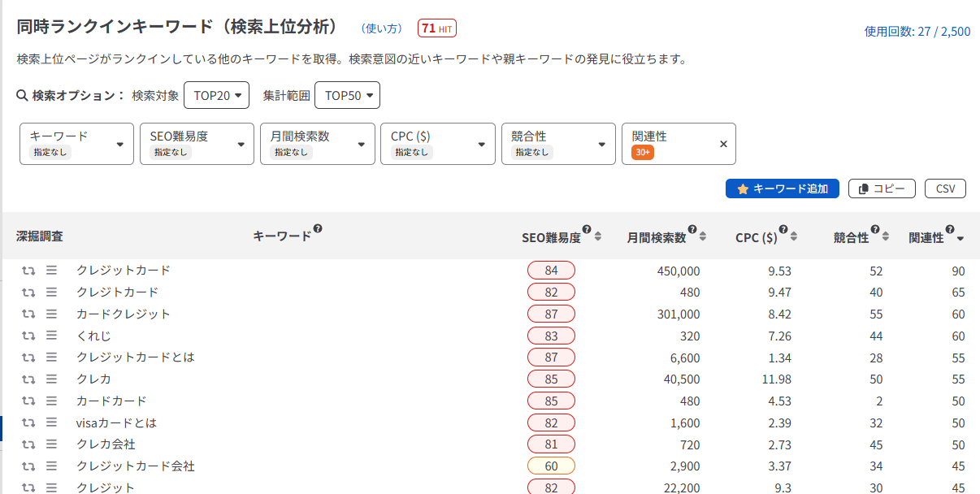Viewport: 980px width, 494px height.
Task: Expand the 月間検索数 filter dropdown
Action: 317,144
